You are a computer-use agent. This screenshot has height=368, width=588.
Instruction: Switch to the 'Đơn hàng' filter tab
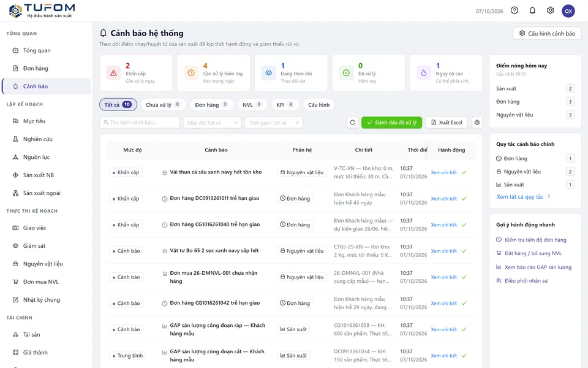[211, 105]
